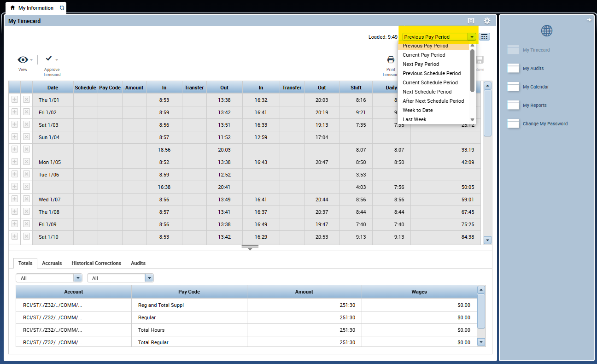The image size is (597, 364).
Task: Select Previous Schedule Period option
Action: [432, 73]
